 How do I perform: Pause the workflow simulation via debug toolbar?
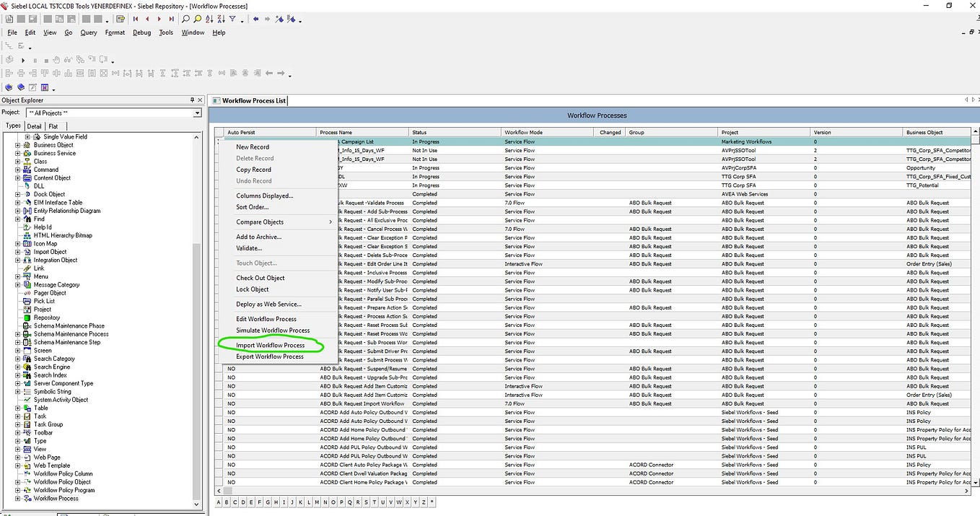click(x=35, y=61)
